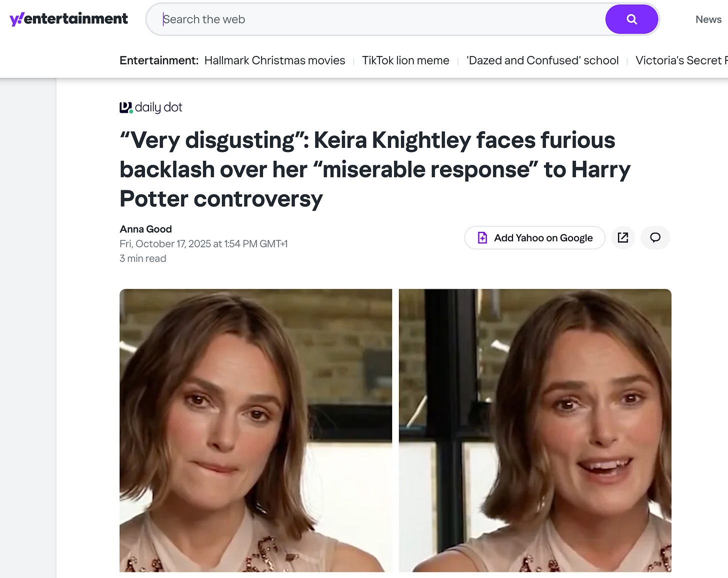Click the share article icon
The image size is (728, 578).
[x=623, y=238]
